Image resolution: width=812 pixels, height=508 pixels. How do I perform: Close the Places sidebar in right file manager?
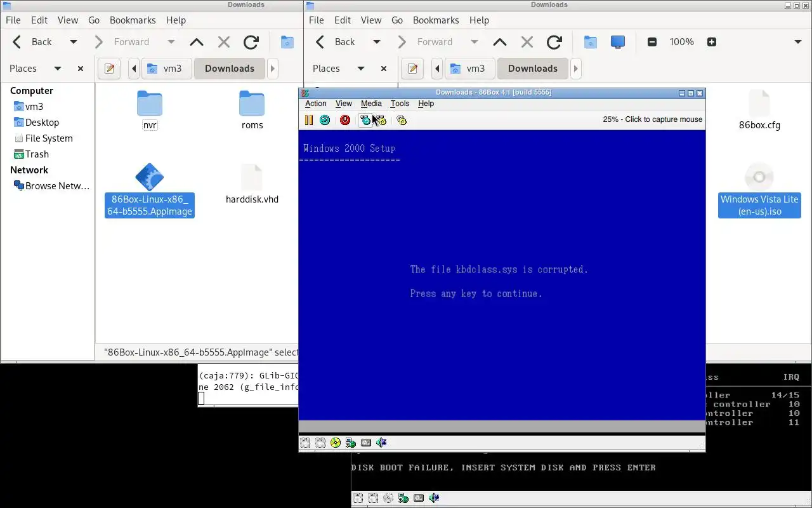coord(384,69)
